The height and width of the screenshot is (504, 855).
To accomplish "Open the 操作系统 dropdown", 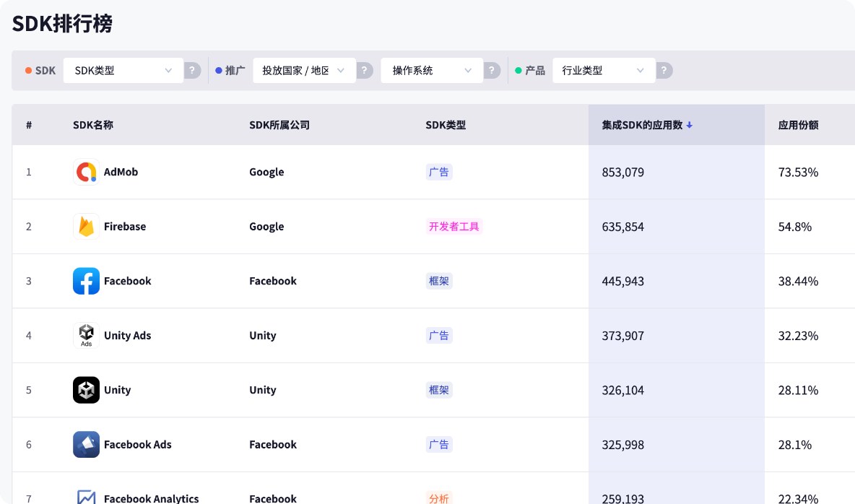I will point(432,70).
